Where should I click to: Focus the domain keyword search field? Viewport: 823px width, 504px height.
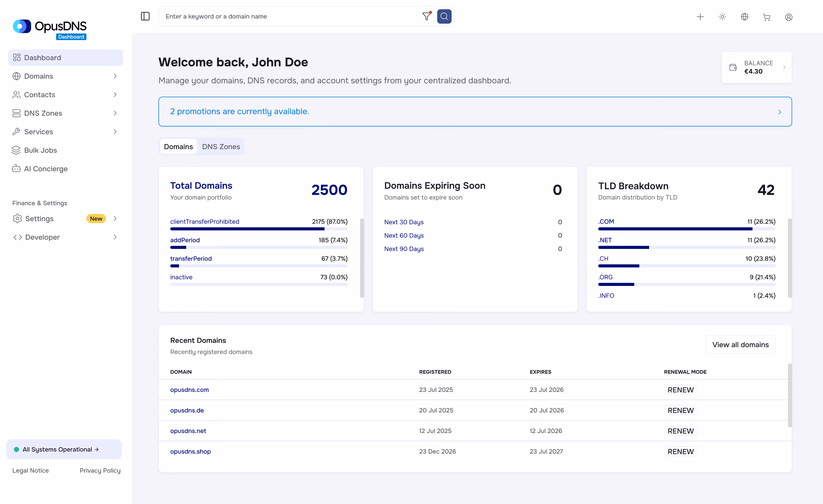pos(291,16)
